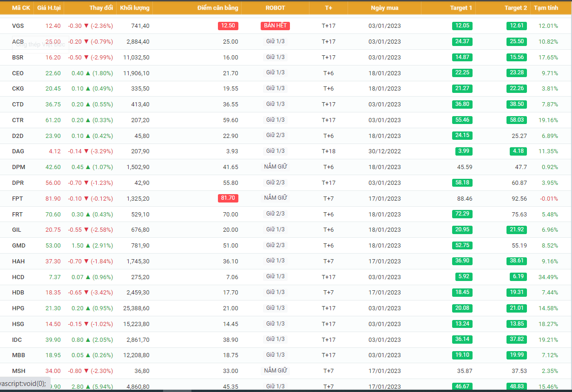Click the NẮM GIỮ label in DPM row
This screenshot has height=392, width=572.
(276, 167)
